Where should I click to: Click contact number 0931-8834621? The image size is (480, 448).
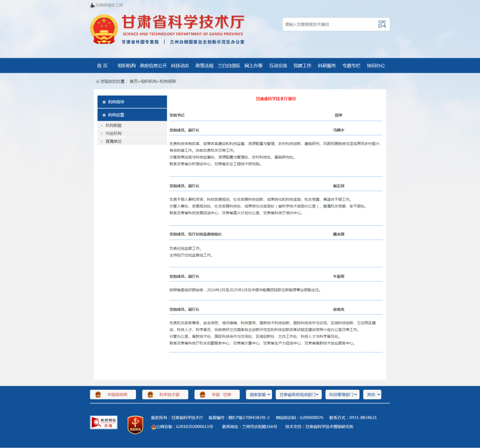pyautogui.click(x=363, y=418)
